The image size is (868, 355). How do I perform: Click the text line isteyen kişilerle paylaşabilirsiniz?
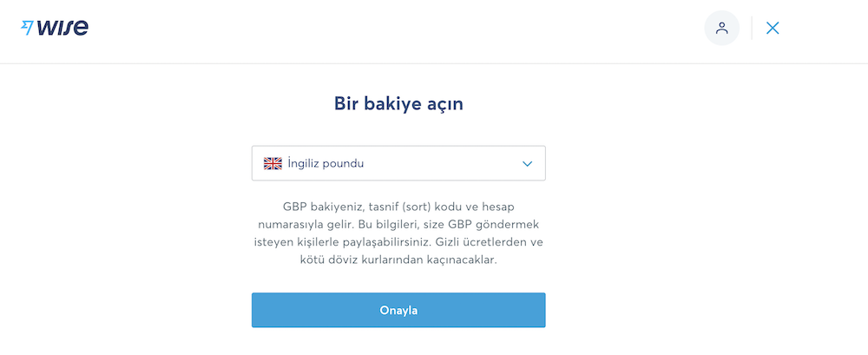(398, 242)
